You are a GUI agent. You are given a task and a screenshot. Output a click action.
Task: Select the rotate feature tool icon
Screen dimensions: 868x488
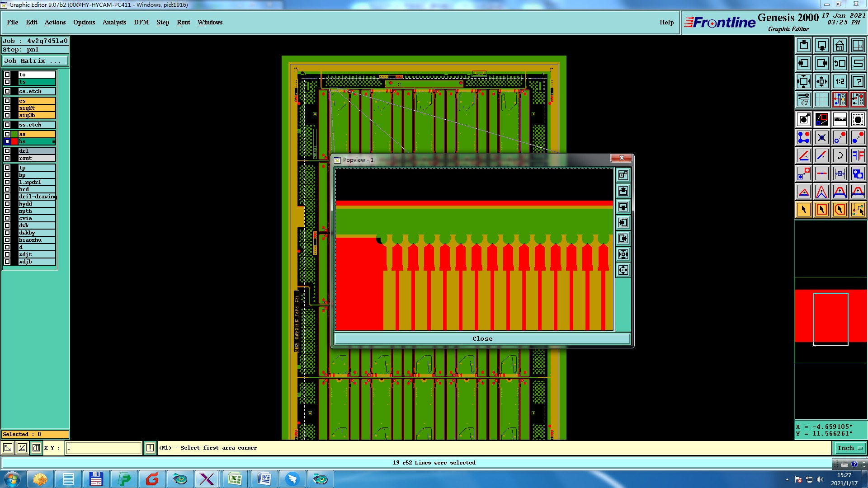(x=840, y=155)
